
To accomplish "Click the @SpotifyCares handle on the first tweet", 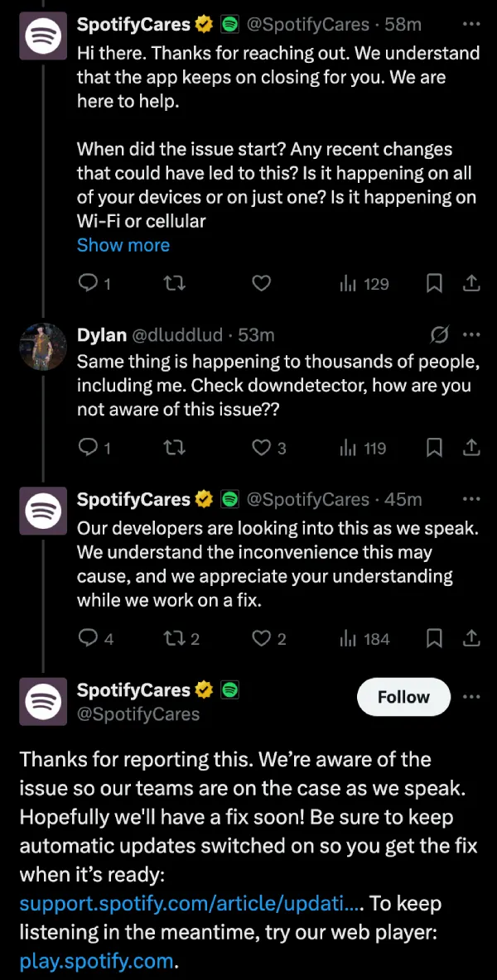I will coord(309,24).
